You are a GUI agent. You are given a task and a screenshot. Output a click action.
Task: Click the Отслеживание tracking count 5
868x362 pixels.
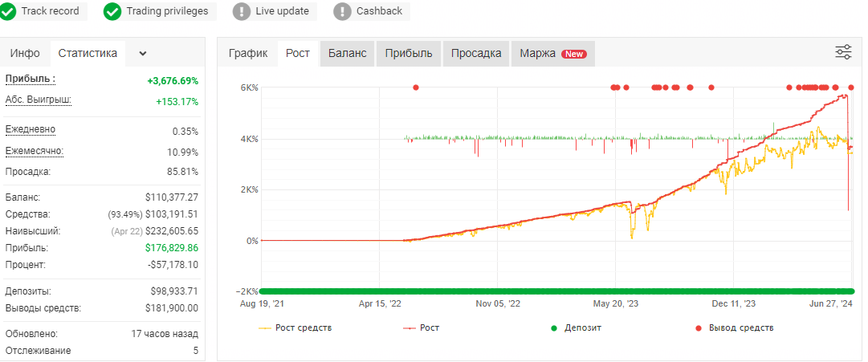[195, 351]
